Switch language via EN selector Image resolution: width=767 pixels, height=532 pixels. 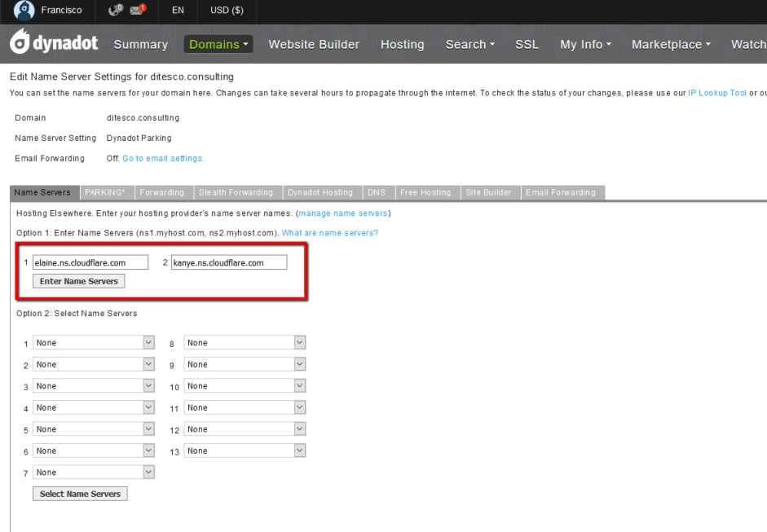(x=178, y=11)
